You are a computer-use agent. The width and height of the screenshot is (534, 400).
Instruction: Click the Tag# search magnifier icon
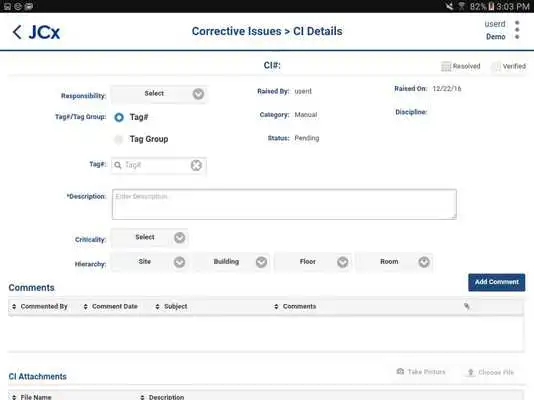click(118, 165)
